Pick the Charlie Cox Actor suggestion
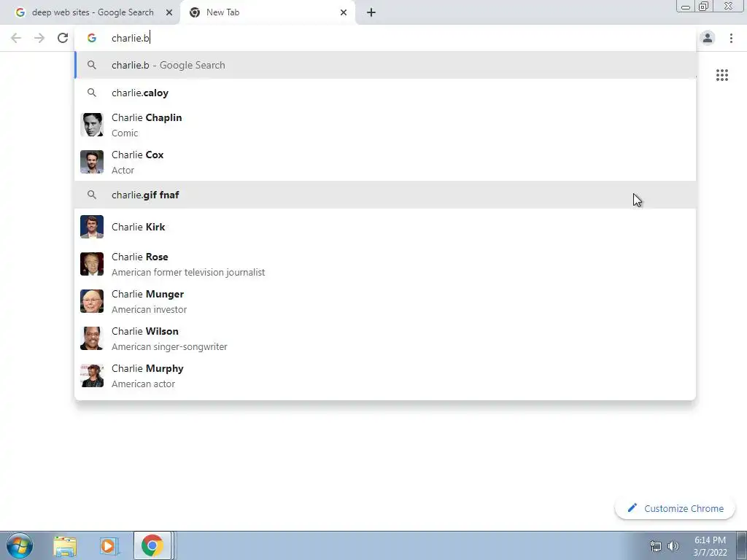This screenshot has width=747, height=560. (385, 162)
